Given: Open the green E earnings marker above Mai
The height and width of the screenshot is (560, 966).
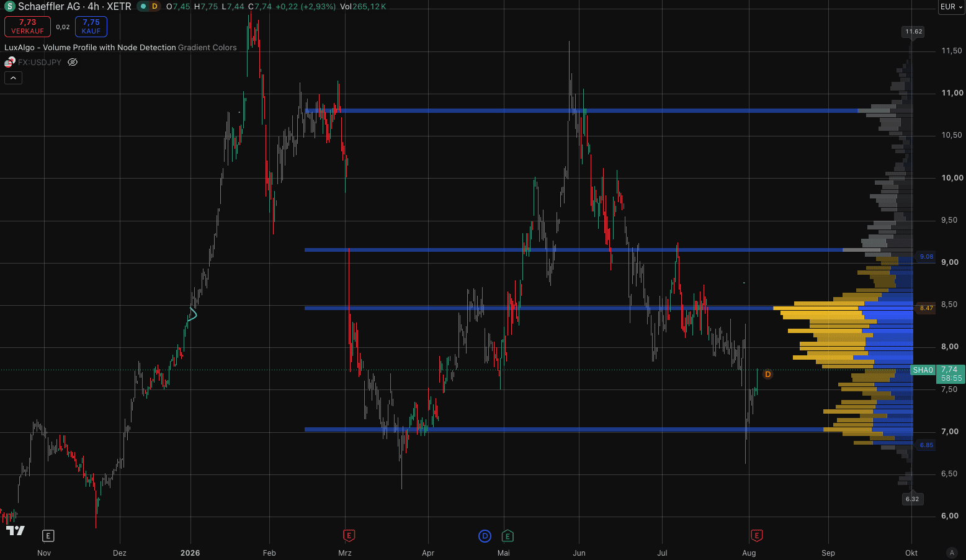Looking at the screenshot, I should (x=508, y=536).
